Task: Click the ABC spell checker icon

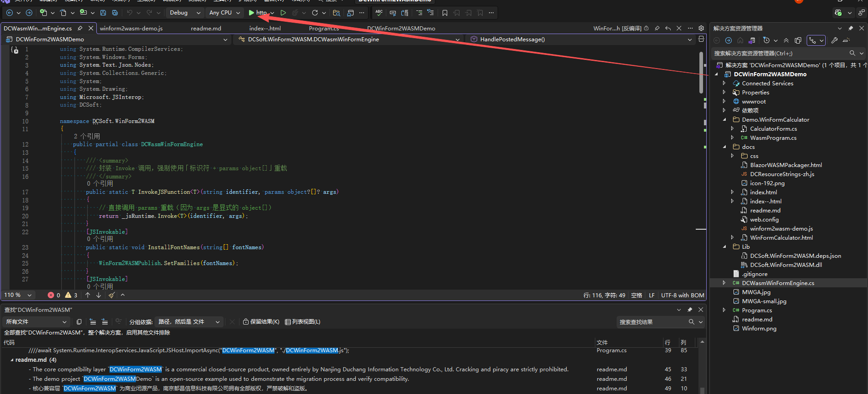Action: pos(379,13)
